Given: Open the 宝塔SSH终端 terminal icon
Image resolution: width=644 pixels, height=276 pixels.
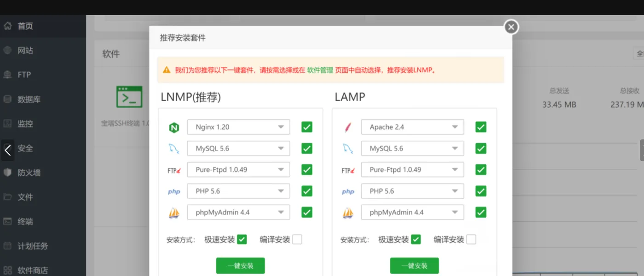Looking at the screenshot, I should (x=129, y=97).
